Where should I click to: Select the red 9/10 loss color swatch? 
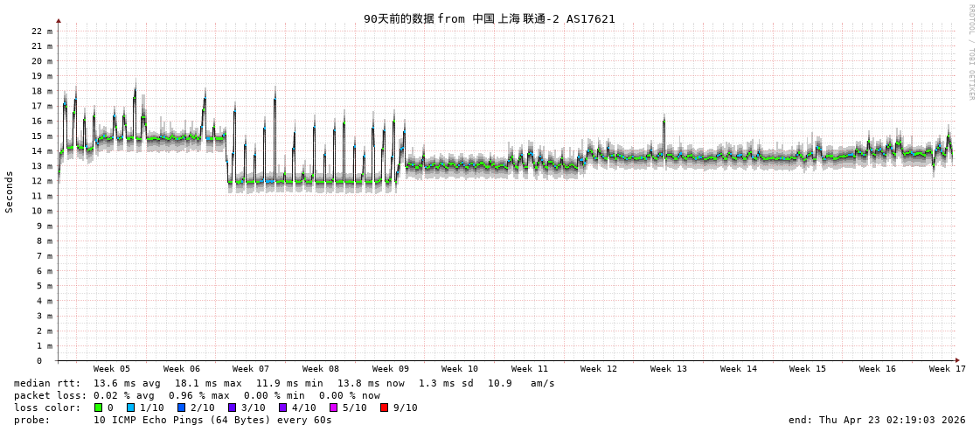click(385, 408)
